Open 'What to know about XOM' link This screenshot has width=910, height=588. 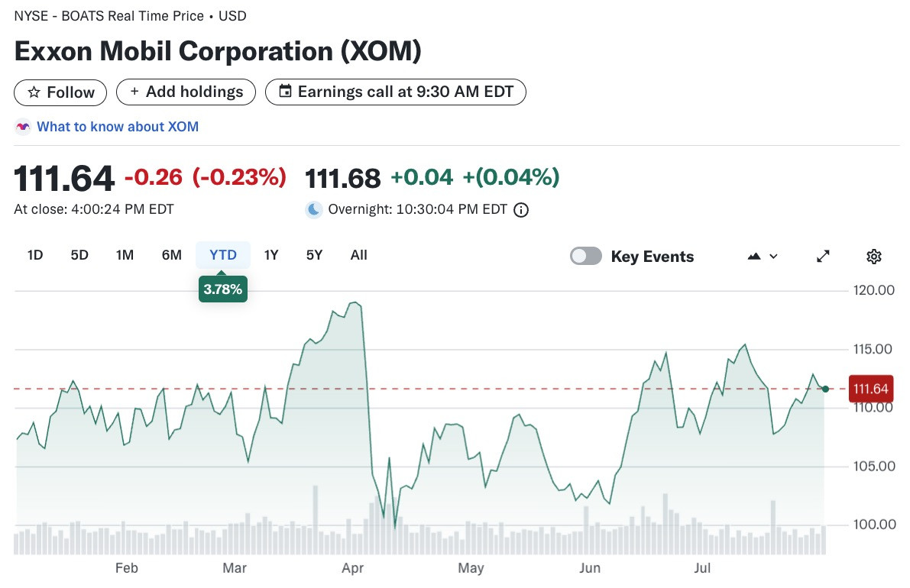point(118,127)
